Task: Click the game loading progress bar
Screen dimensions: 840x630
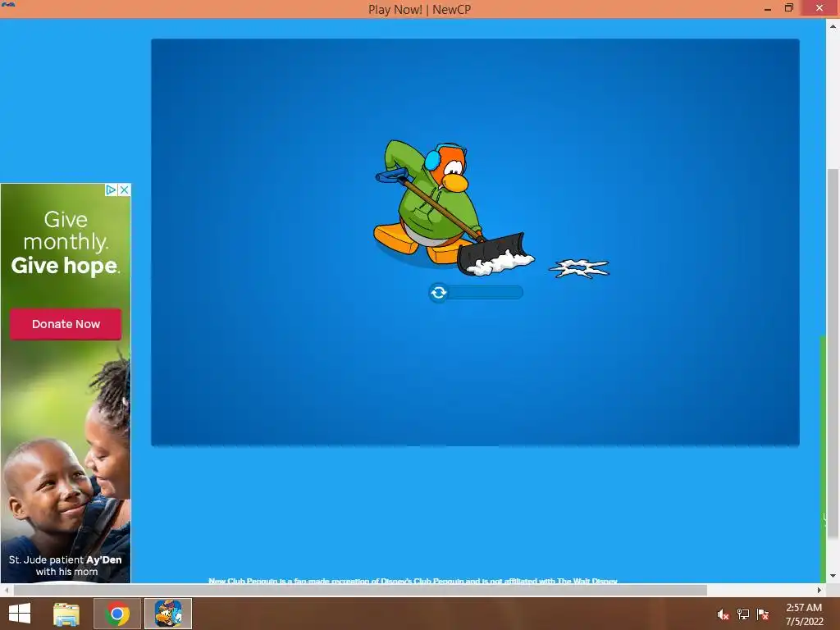Action: (x=477, y=293)
